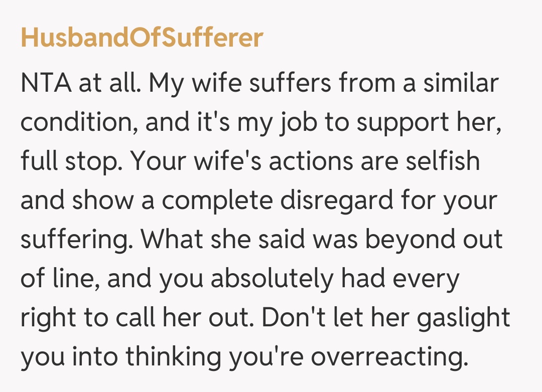Click the word "suffering" in the comment
This screenshot has width=542, height=392.
tap(76, 240)
